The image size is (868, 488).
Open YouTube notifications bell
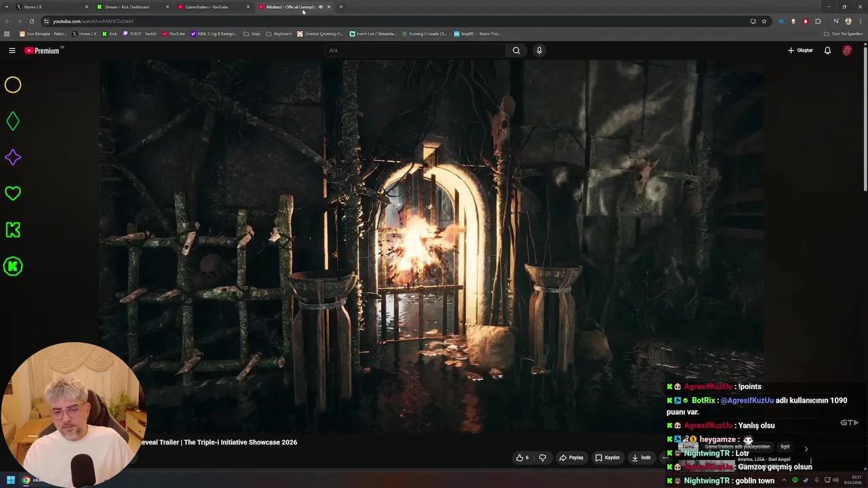pos(827,50)
